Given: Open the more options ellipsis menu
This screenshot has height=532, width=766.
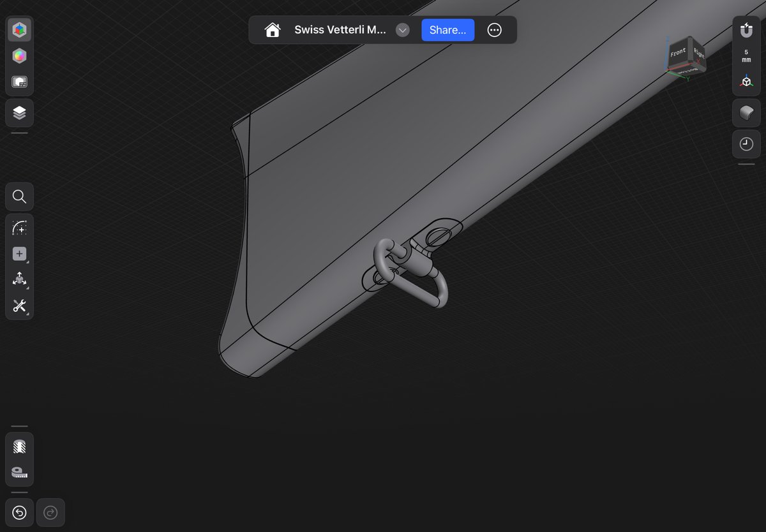Looking at the screenshot, I should (495, 30).
